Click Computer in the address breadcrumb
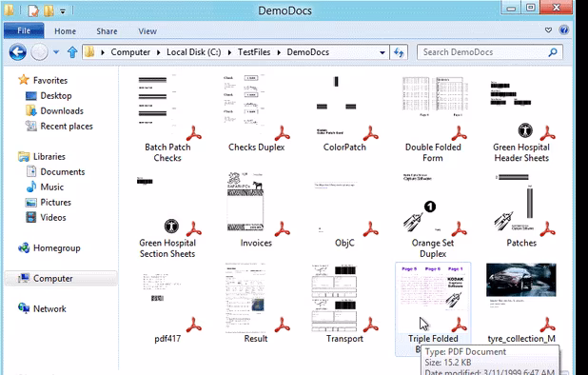 [130, 52]
